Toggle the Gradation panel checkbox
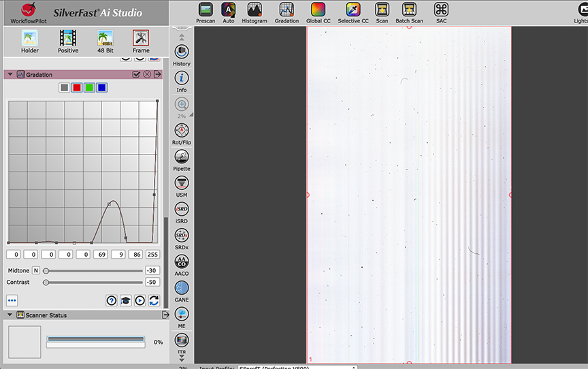The width and height of the screenshot is (588, 369). pyautogui.click(x=136, y=74)
